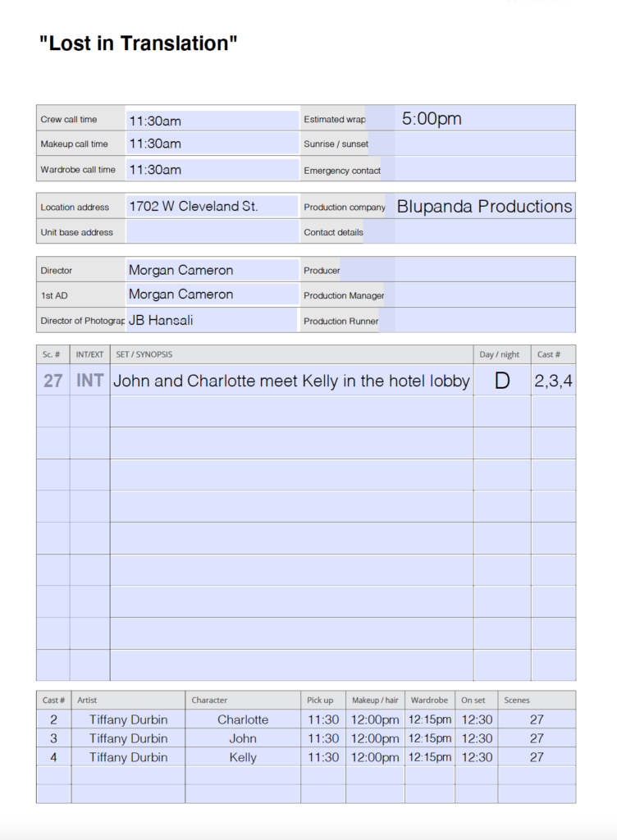Click the Wardrobe call time field
Screen dimensions: 617x840
[x=212, y=170]
